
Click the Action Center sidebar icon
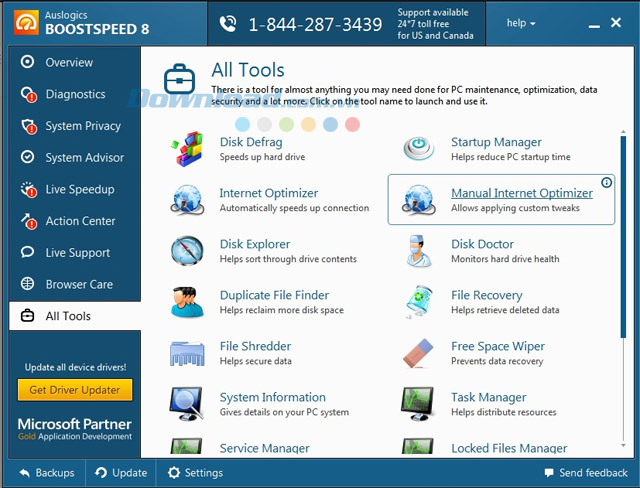(x=29, y=221)
